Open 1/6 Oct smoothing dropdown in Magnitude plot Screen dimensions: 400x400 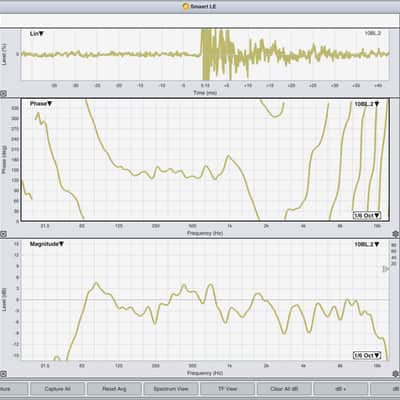(367, 355)
